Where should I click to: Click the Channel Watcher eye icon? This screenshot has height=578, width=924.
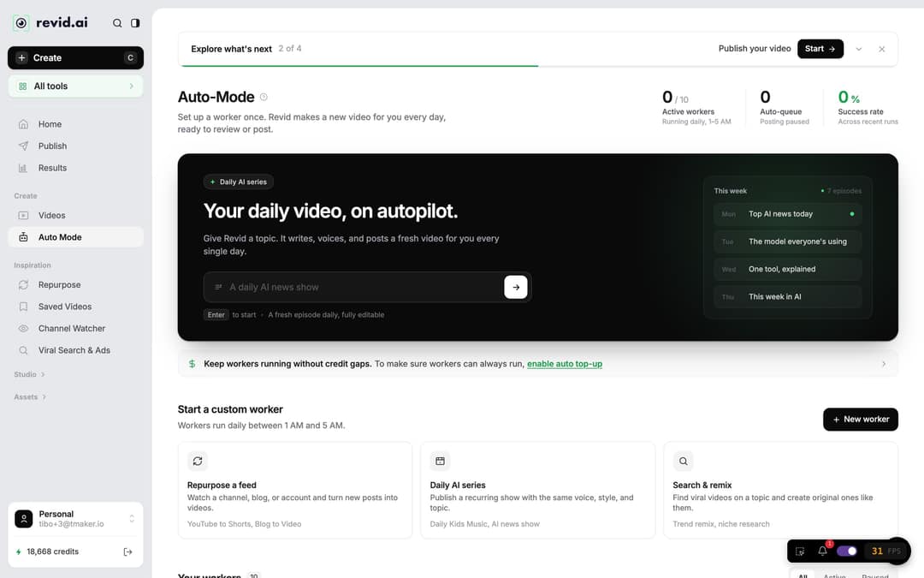[x=23, y=329]
